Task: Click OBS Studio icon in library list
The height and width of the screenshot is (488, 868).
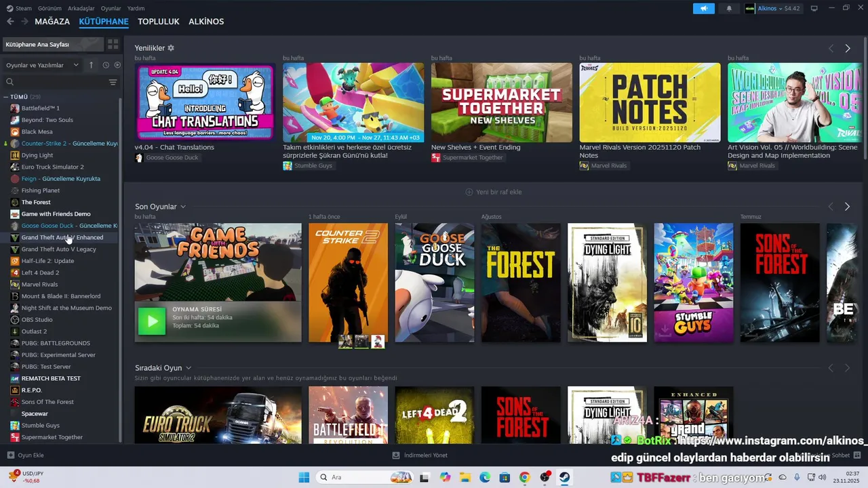Action: point(15,319)
